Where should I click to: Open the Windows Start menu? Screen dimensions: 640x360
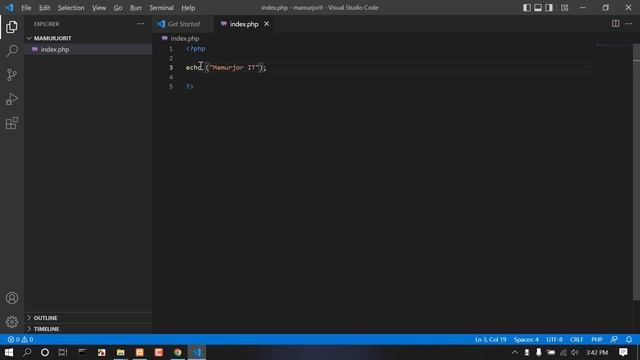(9, 352)
